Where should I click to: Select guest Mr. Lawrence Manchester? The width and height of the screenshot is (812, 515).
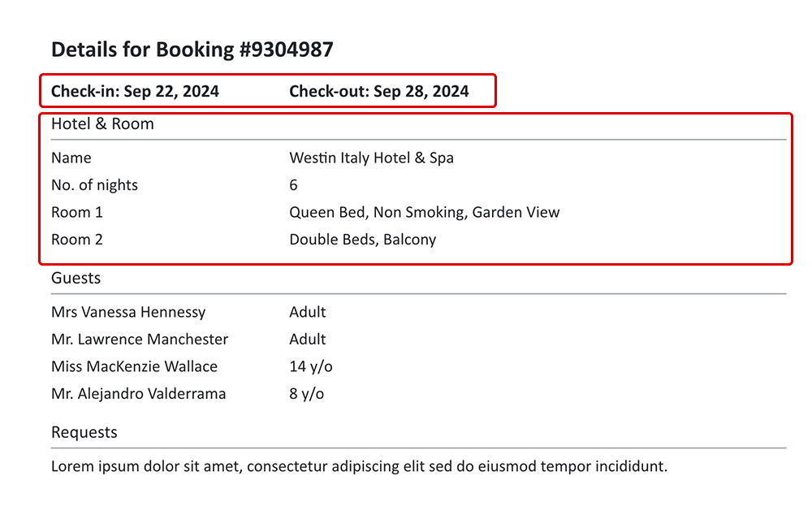click(x=140, y=340)
